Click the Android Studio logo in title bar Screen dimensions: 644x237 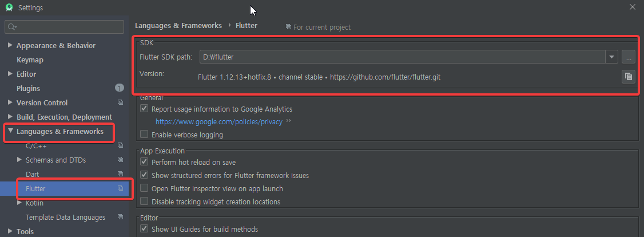click(x=9, y=7)
